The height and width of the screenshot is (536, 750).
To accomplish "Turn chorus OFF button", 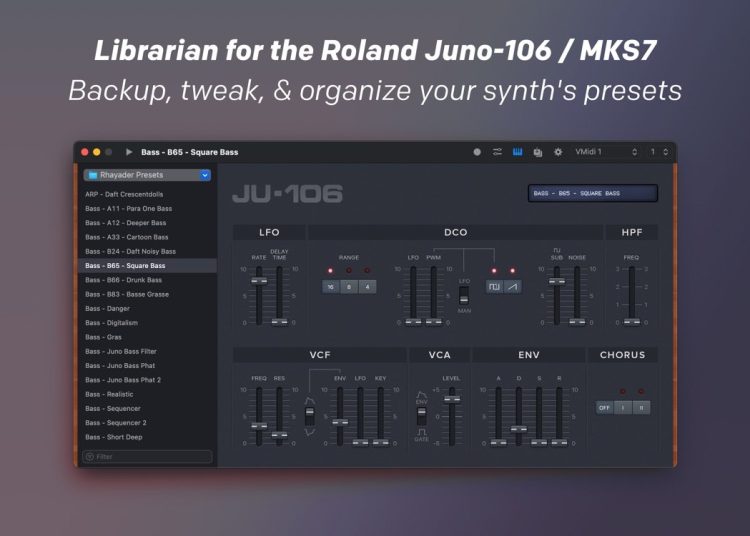I will coord(604,408).
